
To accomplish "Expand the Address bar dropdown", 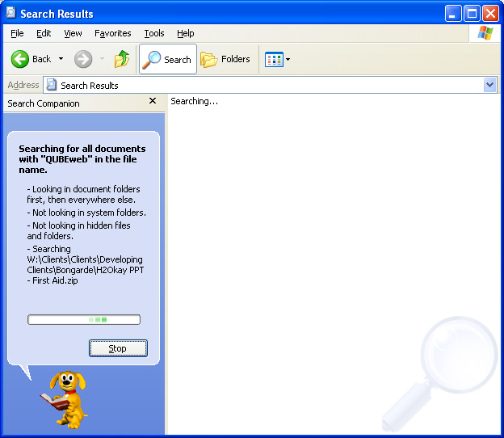I will pos(490,85).
